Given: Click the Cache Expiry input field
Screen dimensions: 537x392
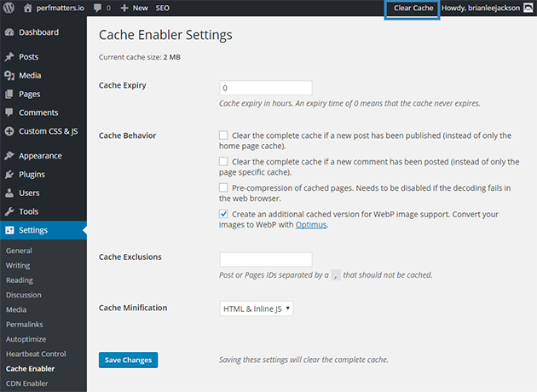Looking at the screenshot, I should [266, 88].
